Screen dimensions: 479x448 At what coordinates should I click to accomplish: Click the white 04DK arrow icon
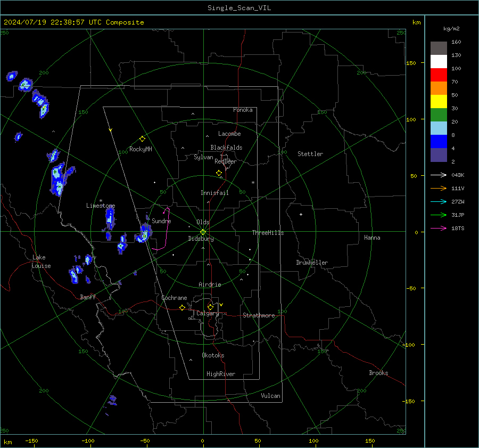439,175
